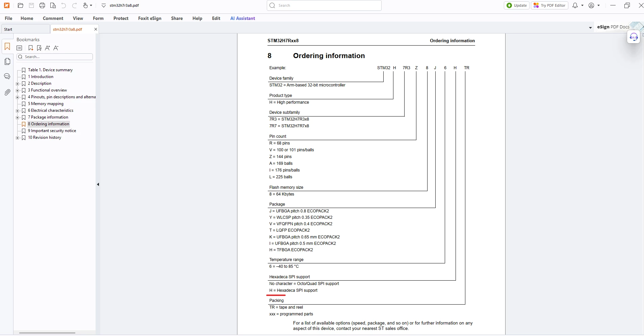The width and height of the screenshot is (644, 336).
Task: Select the 8 Ordering information bookmark
Action: [49, 124]
